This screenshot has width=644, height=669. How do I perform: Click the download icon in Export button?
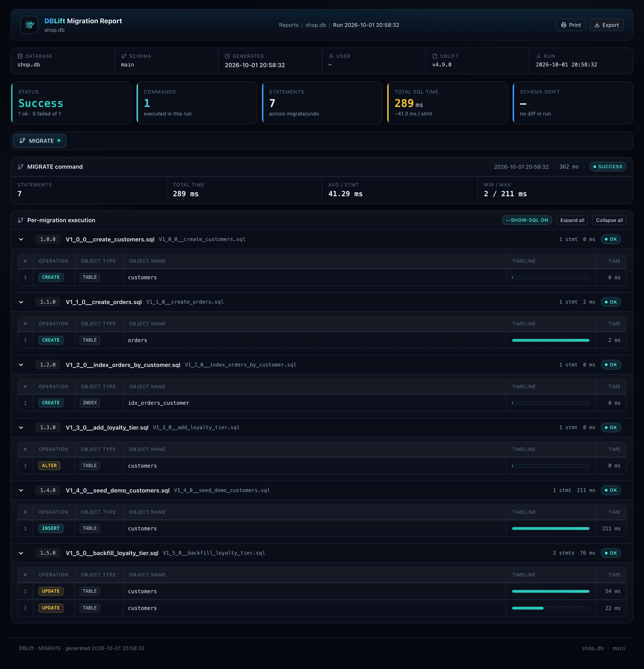coord(597,25)
